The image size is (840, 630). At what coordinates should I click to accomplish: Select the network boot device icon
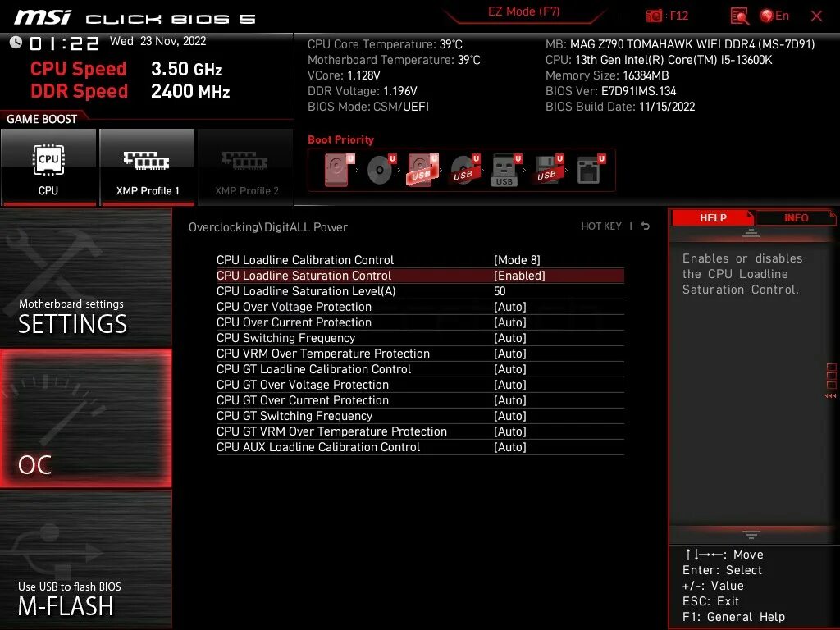(x=591, y=170)
